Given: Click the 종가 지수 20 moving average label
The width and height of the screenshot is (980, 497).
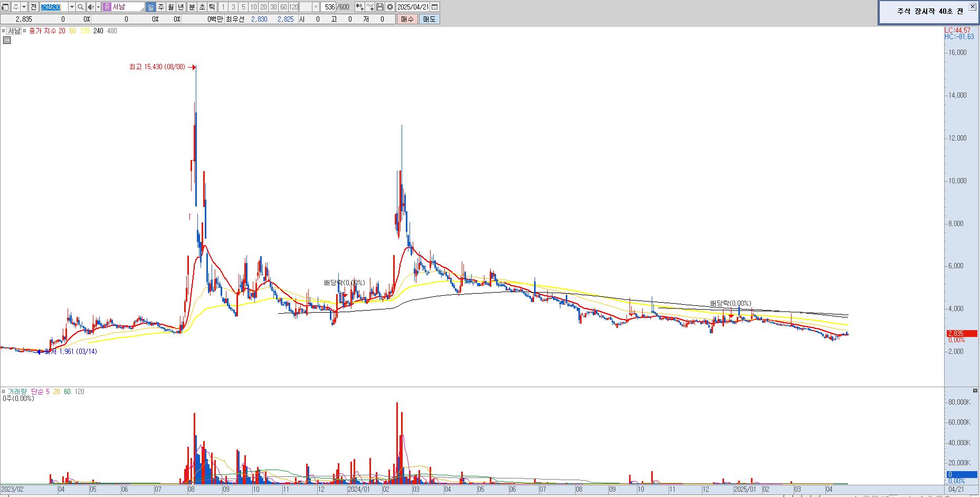Looking at the screenshot, I should coord(47,31).
